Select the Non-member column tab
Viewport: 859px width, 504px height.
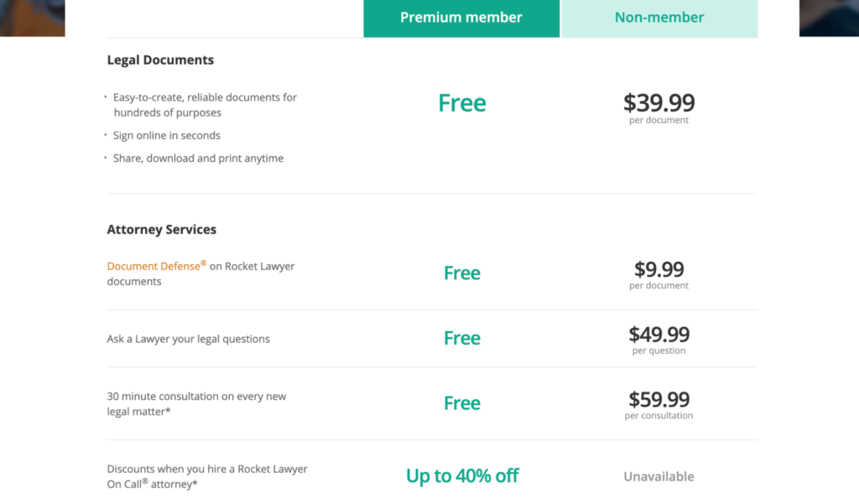pos(659,18)
